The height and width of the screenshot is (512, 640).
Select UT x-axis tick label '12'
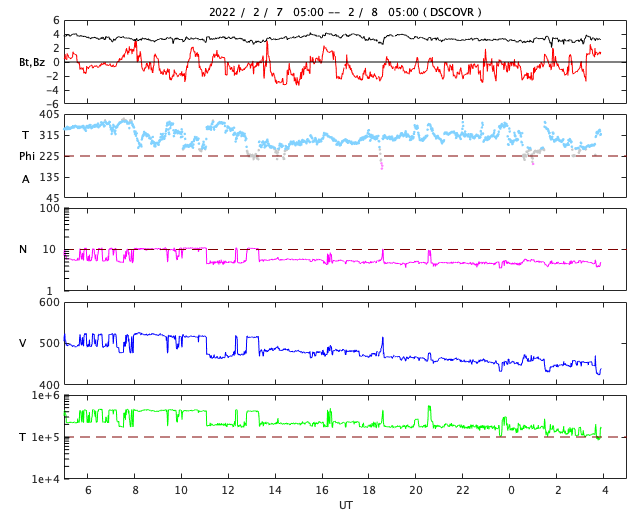point(228,490)
